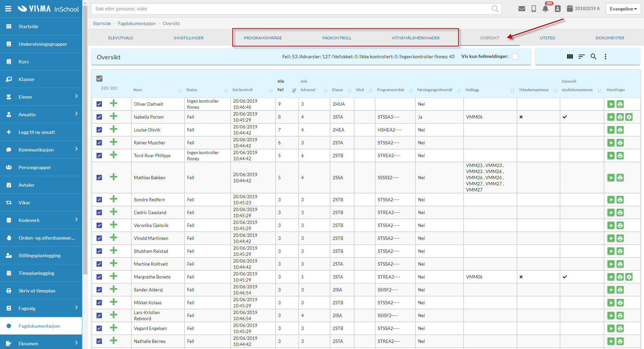Print document for Oliver Daltveit row
Viewport: 644px width, 349px height.
(x=620, y=104)
